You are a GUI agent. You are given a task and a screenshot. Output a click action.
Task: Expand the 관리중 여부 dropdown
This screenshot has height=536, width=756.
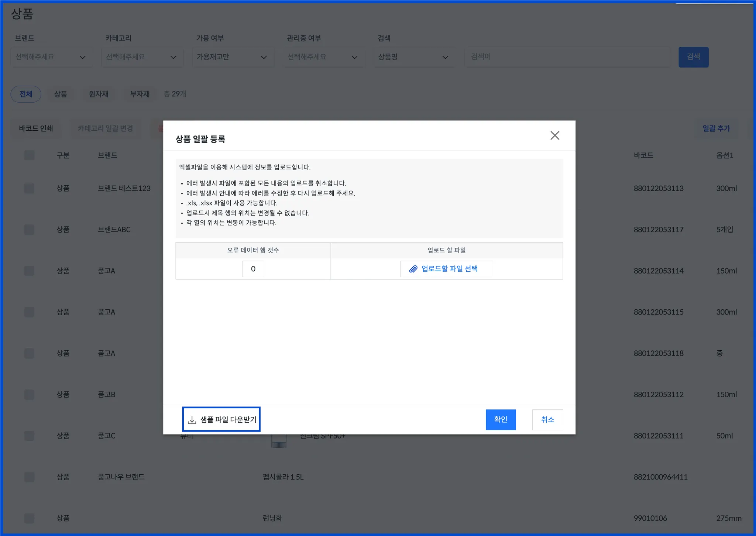tap(323, 57)
